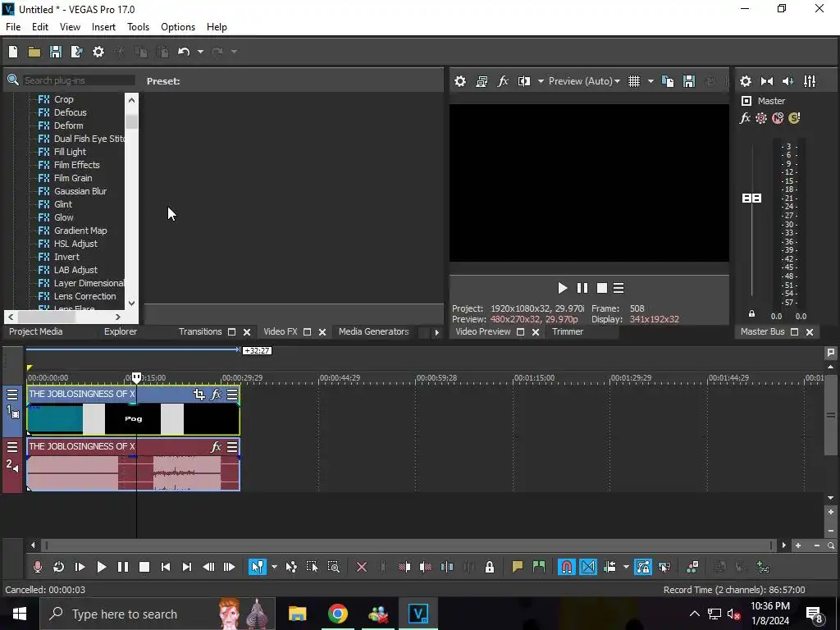
Task: Switch to the Project Media tab
Action: point(36,331)
